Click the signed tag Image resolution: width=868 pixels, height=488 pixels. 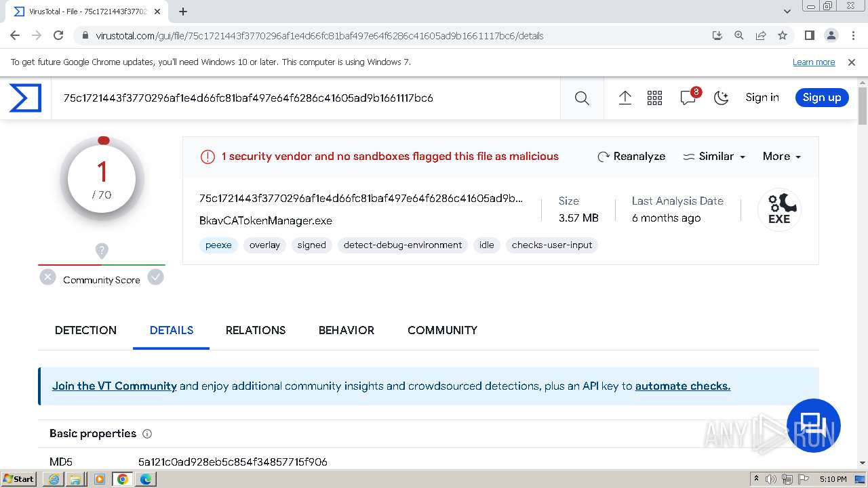point(312,245)
